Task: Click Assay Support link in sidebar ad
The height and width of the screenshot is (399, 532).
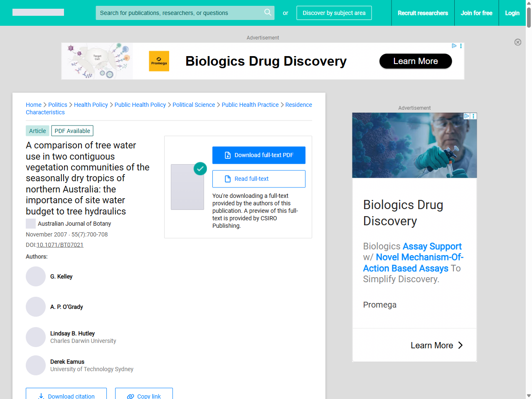Action: (432, 246)
